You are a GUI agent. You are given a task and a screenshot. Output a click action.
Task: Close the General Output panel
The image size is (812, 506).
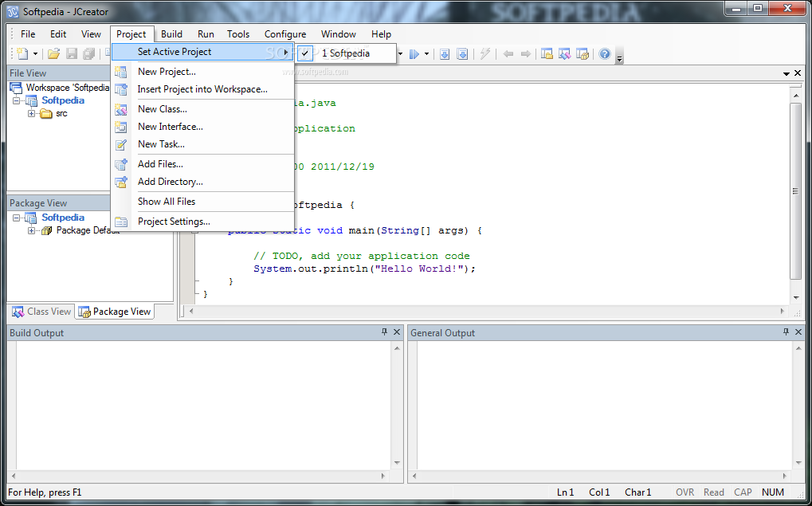click(x=798, y=332)
